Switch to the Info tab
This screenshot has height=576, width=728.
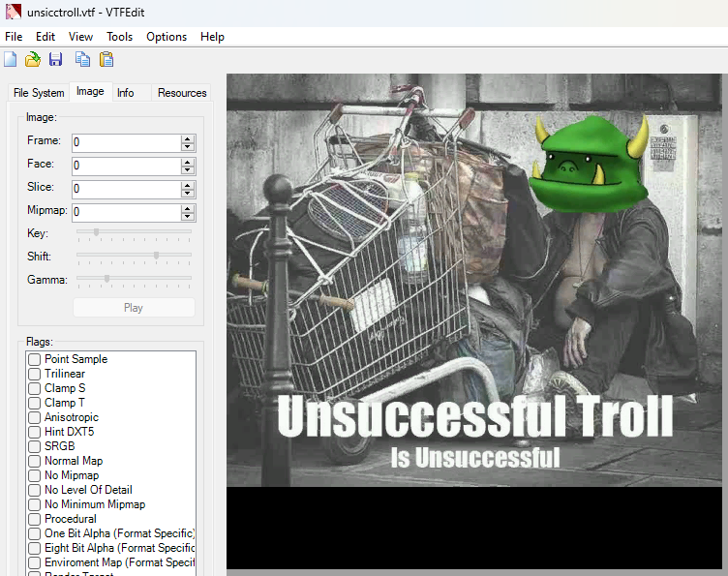coord(125,93)
